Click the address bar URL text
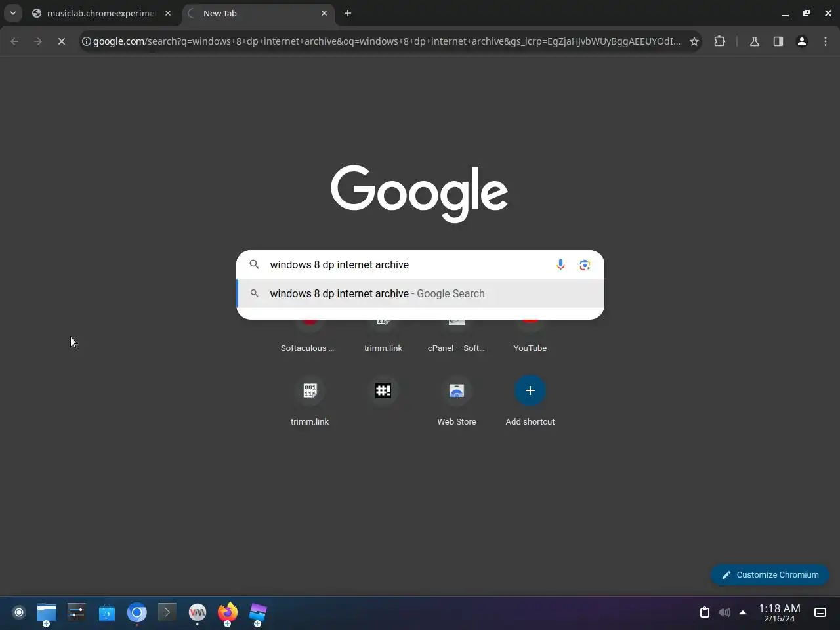 (387, 41)
